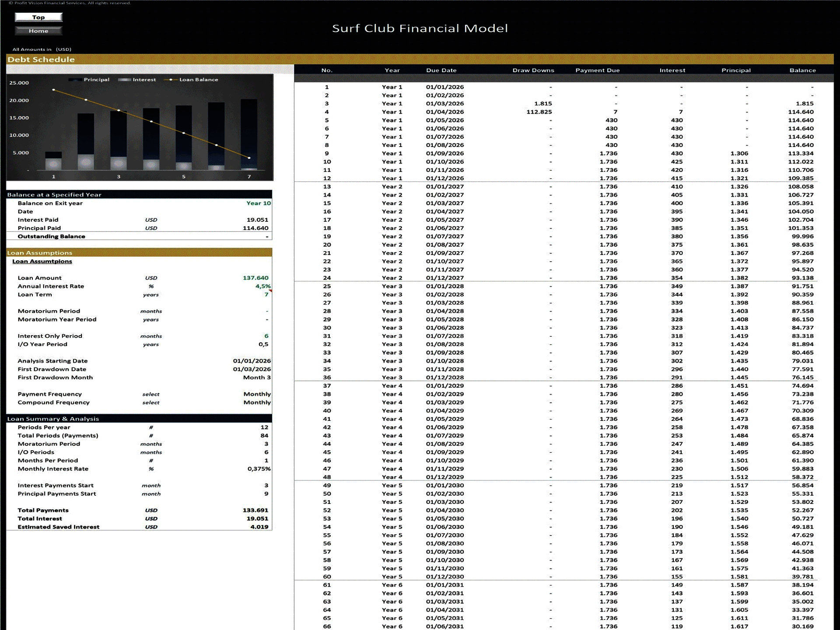The width and height of the screenshot is (840, 630).
Task: Click the Total Interest value 19.051
Action: coord(257,519)
